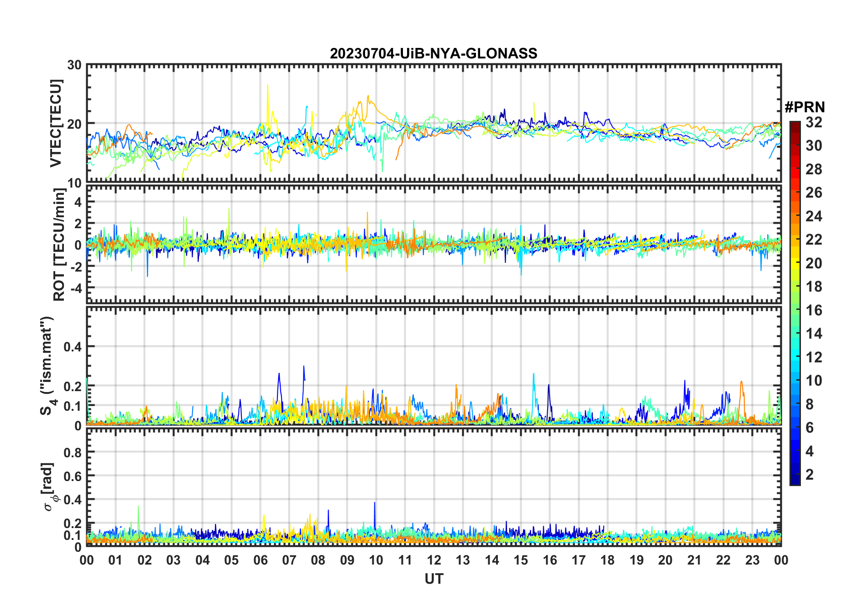Select the sigma-phi axis tick label 0.6

click(x=73, y=476)
